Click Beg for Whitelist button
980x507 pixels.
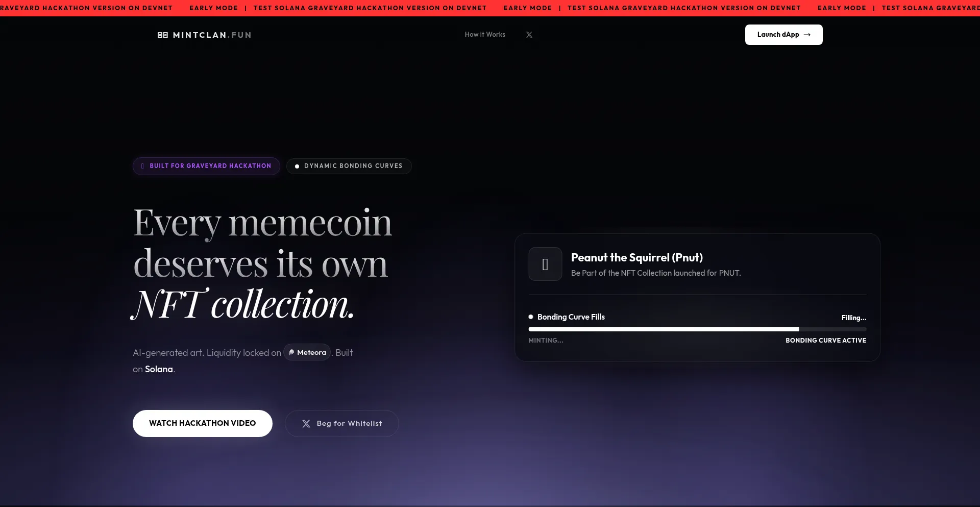click(x=342, y=423)
